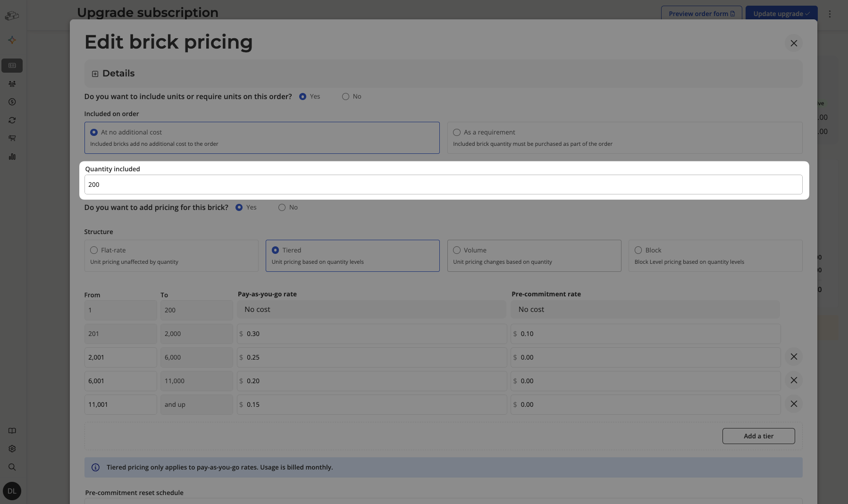The height and width of the screenshot is (504, 848).
Task: Open the shopping cart sidebar icon
Action: coord(12,138)
